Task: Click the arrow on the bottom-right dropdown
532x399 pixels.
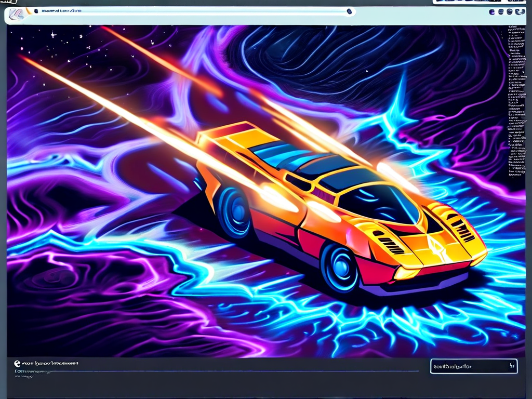Action: [511, 366]
